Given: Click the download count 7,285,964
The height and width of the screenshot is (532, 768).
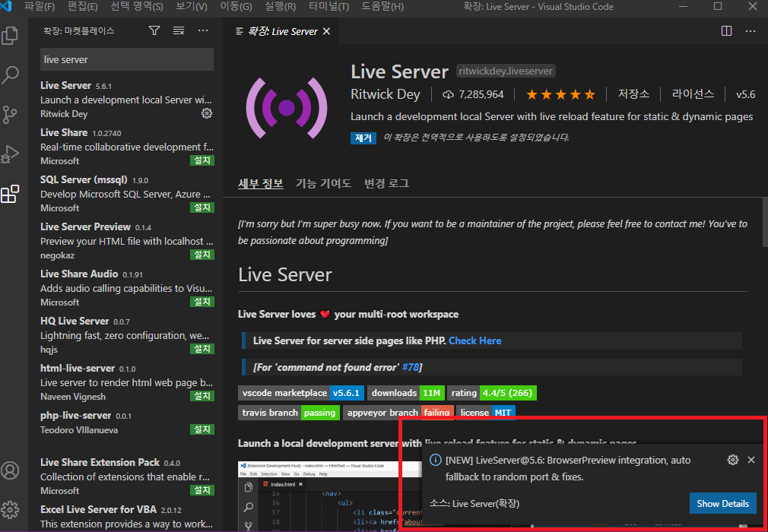Looking at the screenshot, I should (x=473, y=94).
